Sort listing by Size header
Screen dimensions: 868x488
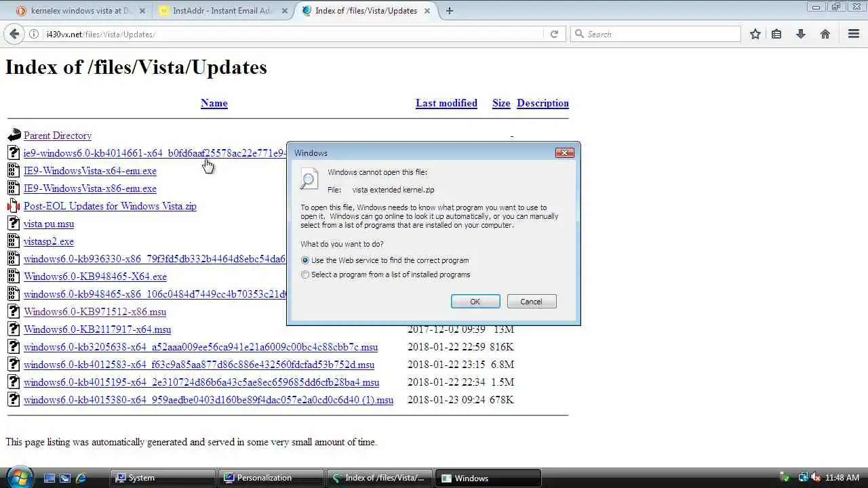pyautogui.click(x=501, y=103)
